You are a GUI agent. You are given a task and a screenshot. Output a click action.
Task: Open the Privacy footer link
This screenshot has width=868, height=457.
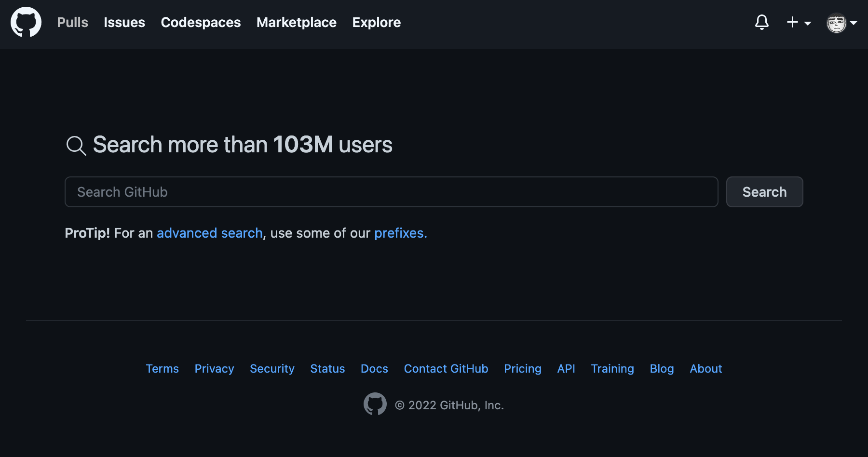tap(215, 368)
